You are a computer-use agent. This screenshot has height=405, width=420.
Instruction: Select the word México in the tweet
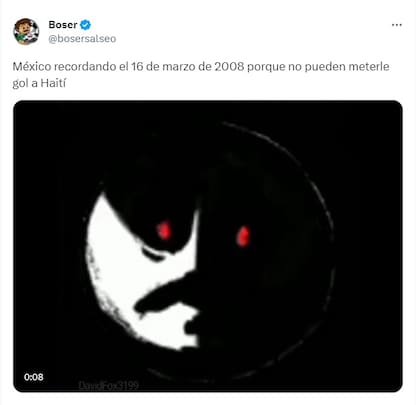click(x=32, y=67)
